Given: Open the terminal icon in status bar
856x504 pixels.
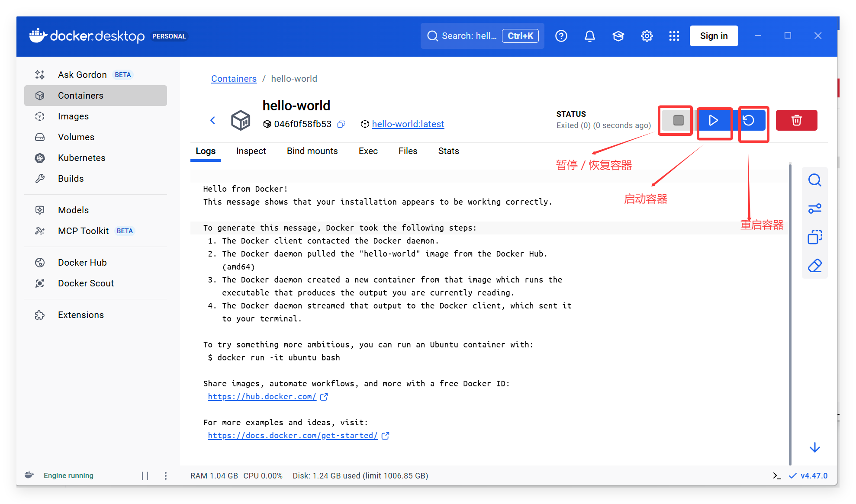Looking at the screenshot, I should click(777, 475).
